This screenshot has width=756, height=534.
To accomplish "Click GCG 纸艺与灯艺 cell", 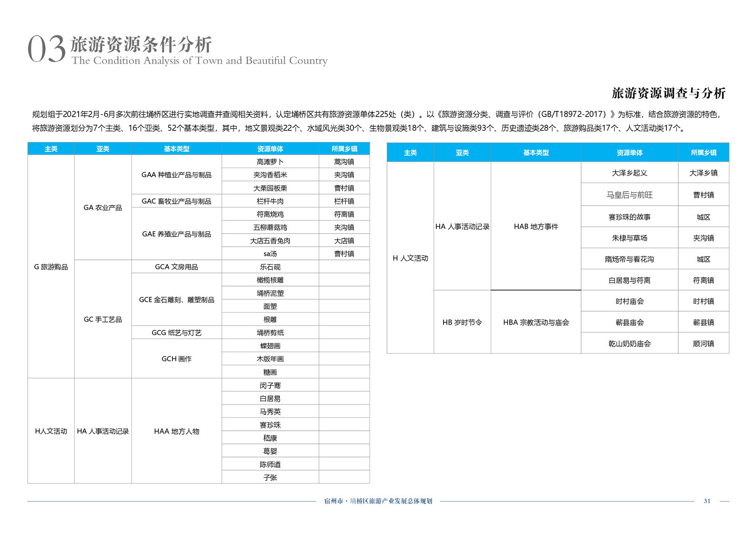I will coord(177,333).
